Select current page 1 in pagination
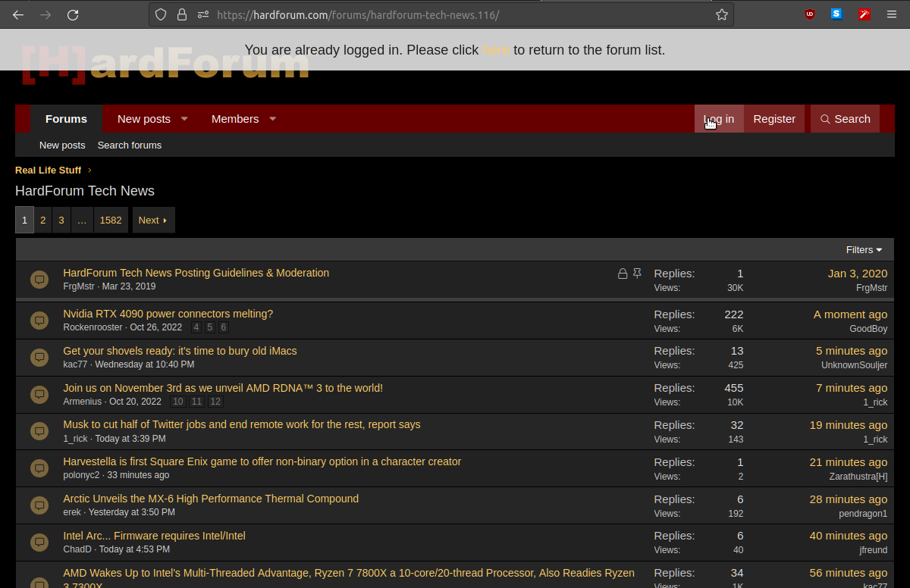This screenshot has height=588, width=910. pos(24,220)
